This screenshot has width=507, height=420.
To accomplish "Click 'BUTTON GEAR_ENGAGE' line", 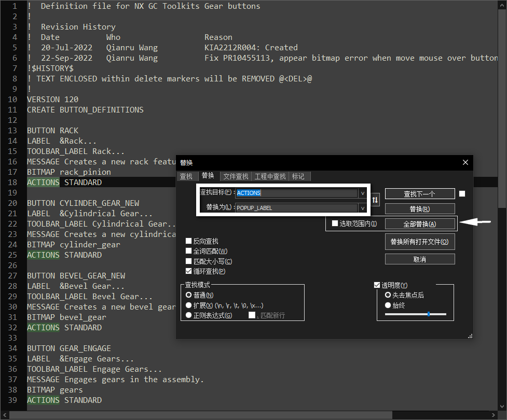I will (x=69, y=348).
